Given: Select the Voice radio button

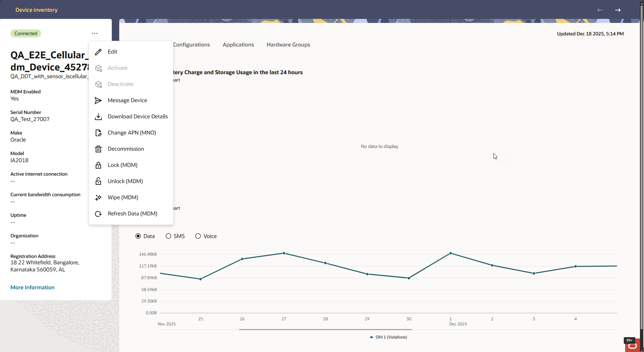Looking at the screenshot, I should [x=198, y=236].
